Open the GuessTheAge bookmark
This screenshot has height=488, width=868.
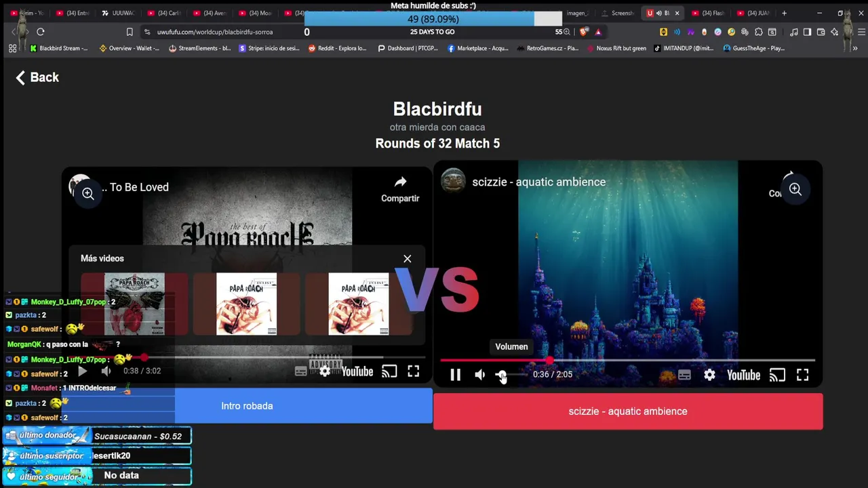(754, 48)
